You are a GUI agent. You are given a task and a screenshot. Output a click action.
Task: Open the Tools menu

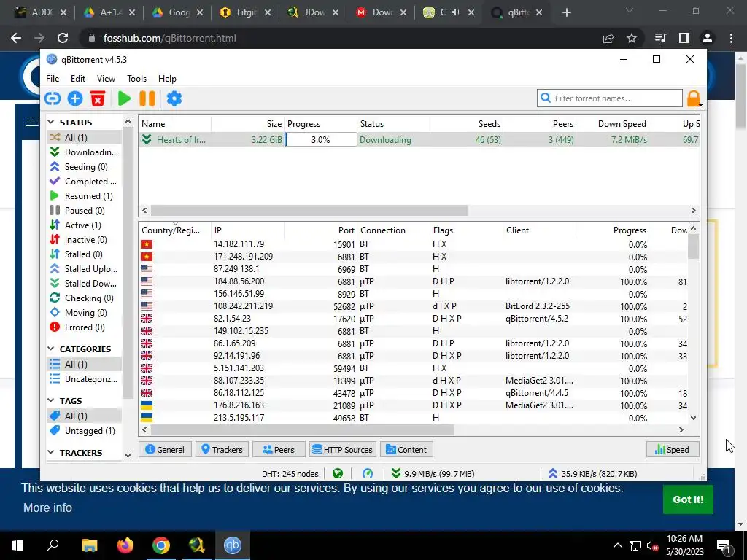136,79
